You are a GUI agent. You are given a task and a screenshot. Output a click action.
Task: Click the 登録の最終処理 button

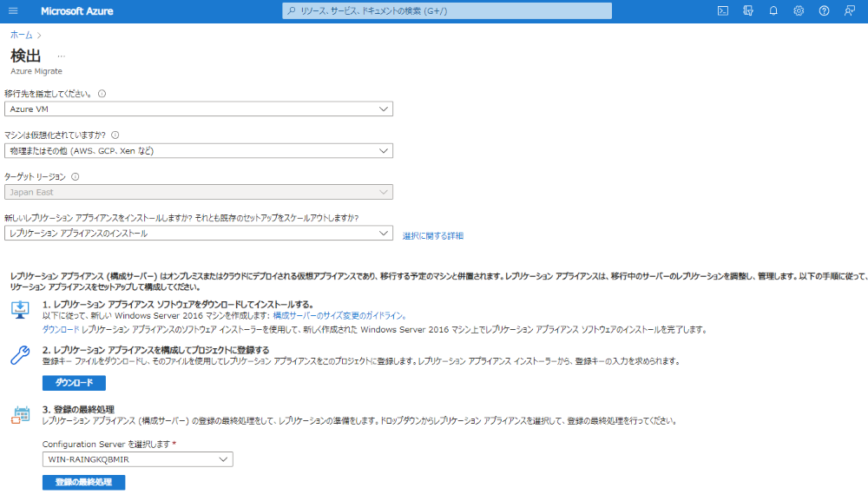coord(83,482)
